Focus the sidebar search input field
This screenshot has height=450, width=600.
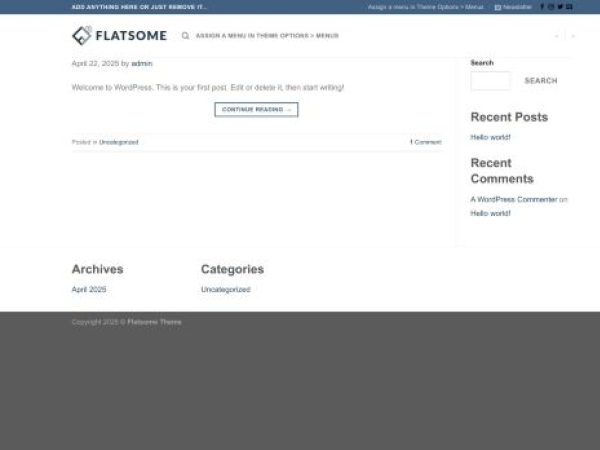pos(490,81)
